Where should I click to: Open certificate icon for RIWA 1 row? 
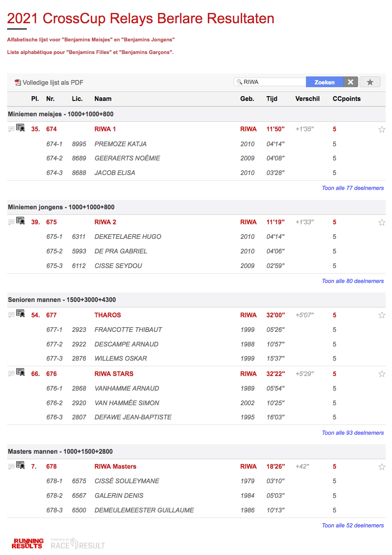tap(21, 128)
